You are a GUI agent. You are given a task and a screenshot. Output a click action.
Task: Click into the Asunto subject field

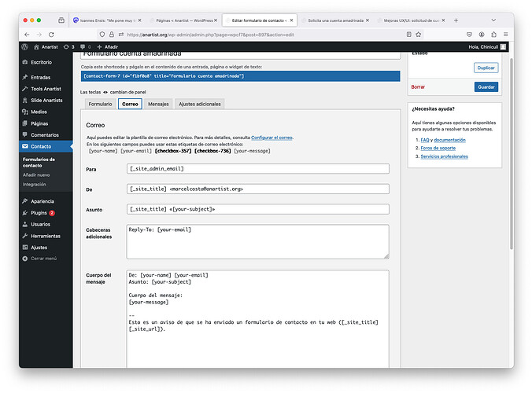pyautogui.click(x=258, y=209)
